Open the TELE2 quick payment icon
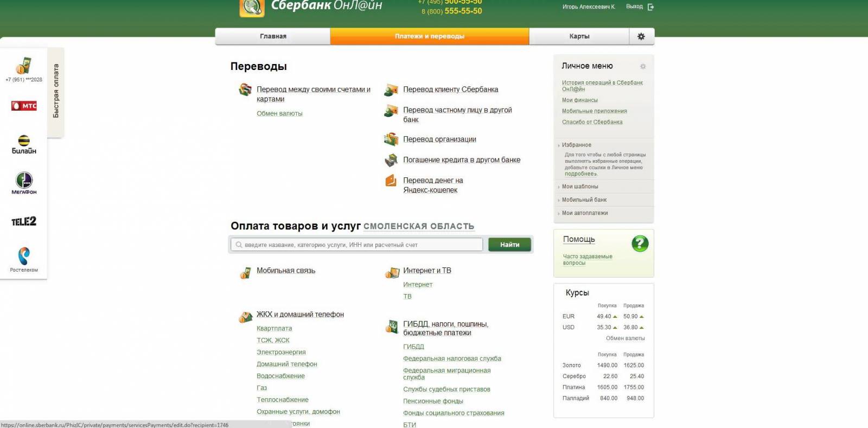 (x=24, y=221)
